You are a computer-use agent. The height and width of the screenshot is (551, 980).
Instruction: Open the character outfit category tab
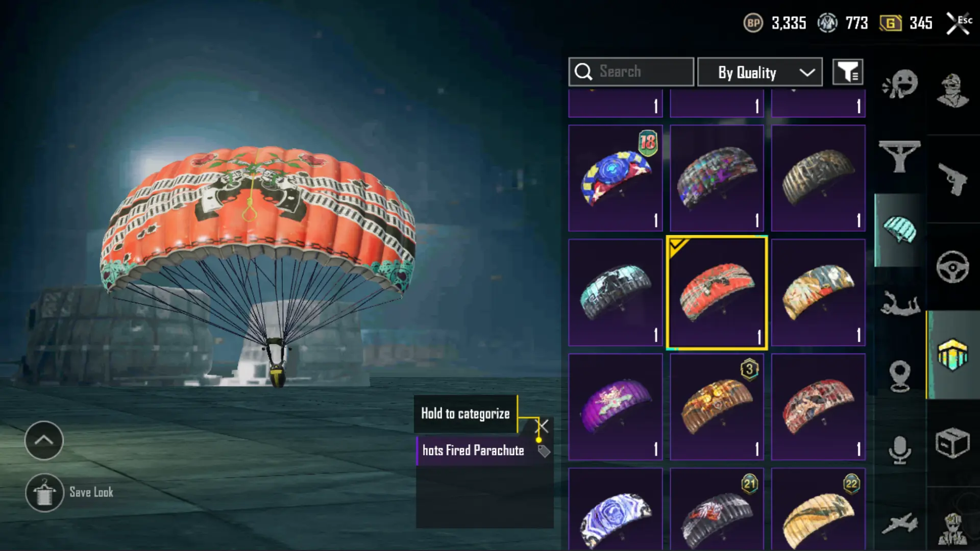click(x=952, y=91)
